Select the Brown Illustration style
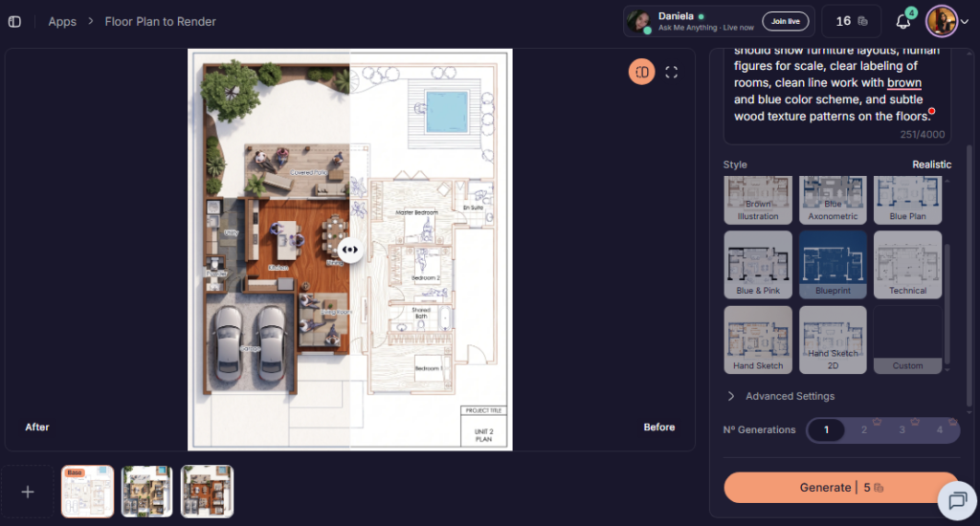The width and height of the screenshot is (980, 526). 758,200
